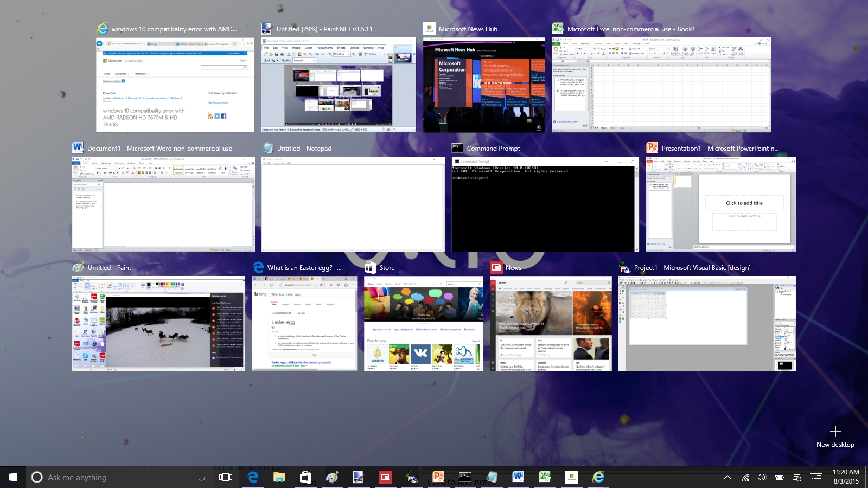
Task: Select the Untitled - Notepad window thumbnail
Action: coord(353,204)
